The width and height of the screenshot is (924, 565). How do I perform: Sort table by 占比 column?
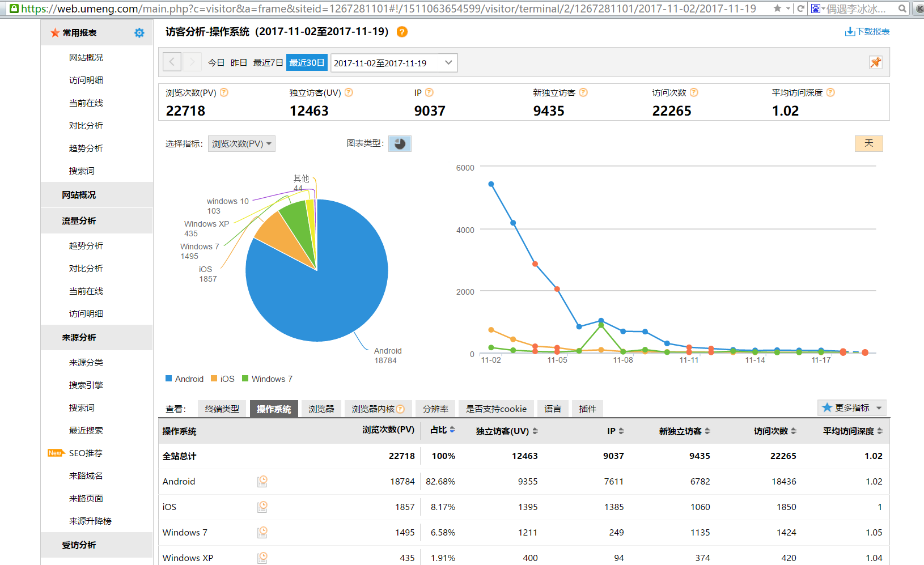click(442, 430)
